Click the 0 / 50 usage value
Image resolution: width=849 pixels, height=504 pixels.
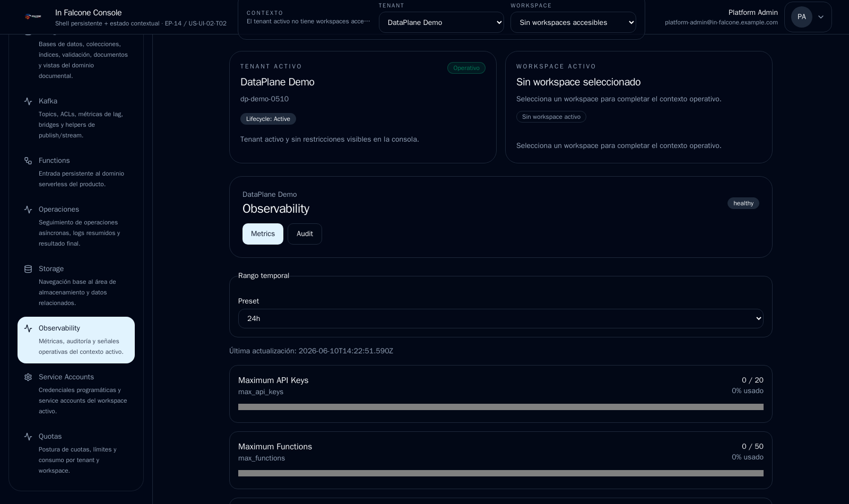(752, 447)
